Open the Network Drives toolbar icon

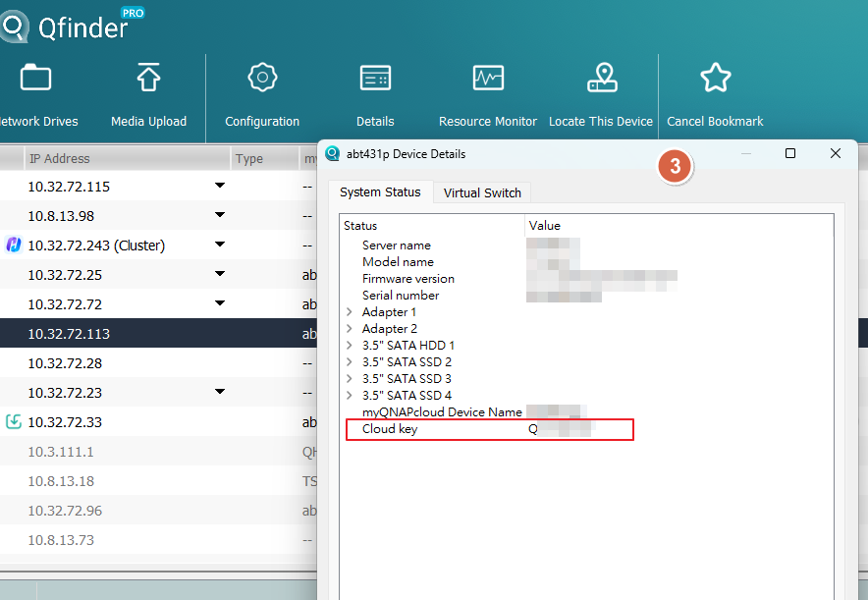(x=35, y=78)
